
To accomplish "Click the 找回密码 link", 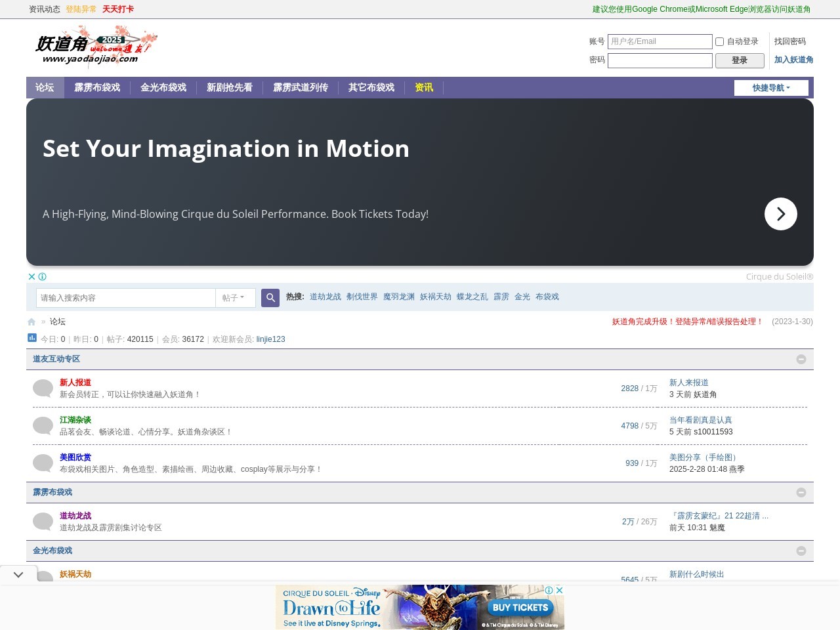I will click(790, 41).
